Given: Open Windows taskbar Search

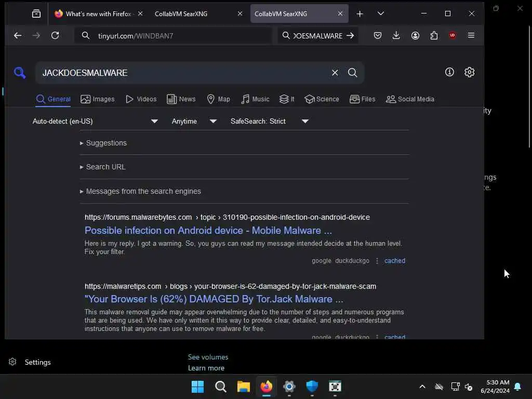Looking at the screenshot, I should click(220, 387).
